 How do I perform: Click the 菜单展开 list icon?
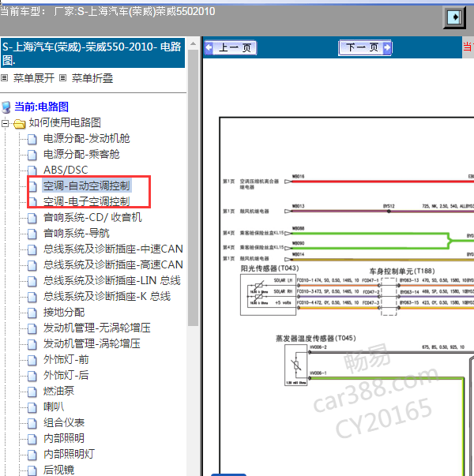click(4, 78)
